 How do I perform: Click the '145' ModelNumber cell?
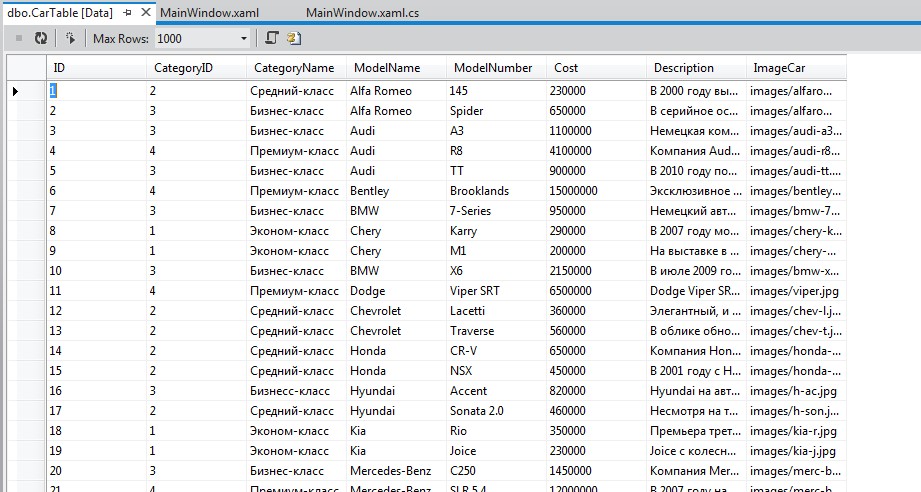(496, 91)
